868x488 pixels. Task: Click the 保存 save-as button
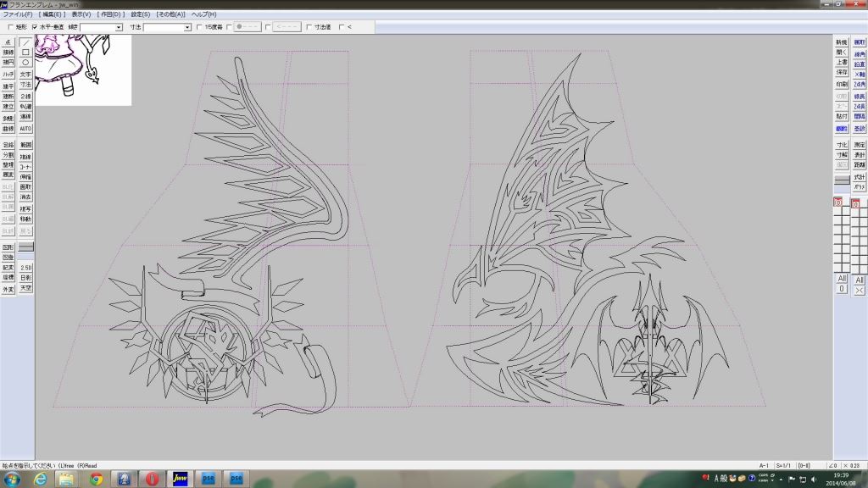pyautogui.click(x=842, y=73)
